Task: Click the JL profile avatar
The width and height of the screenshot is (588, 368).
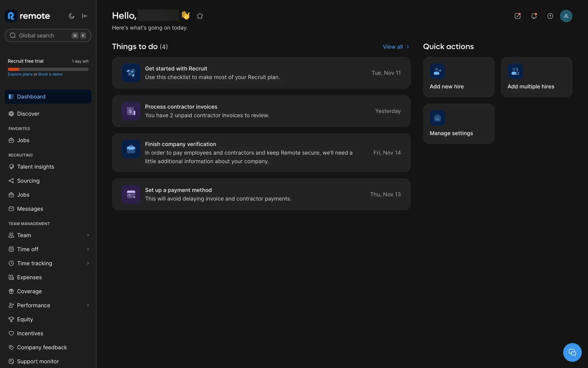Action: (566, 16)
